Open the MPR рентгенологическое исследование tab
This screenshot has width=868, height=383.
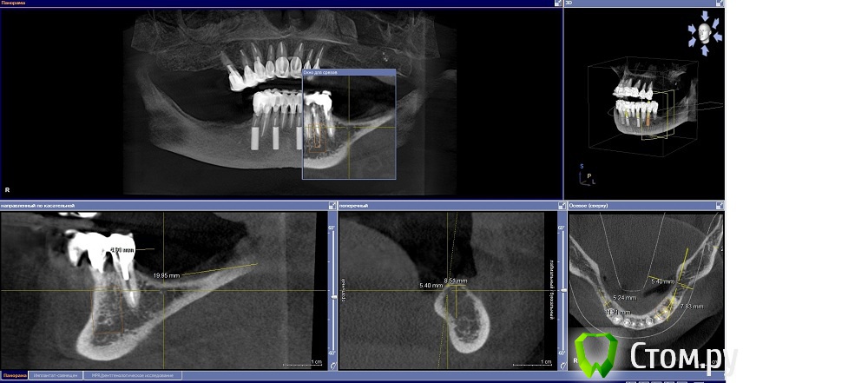131,376
